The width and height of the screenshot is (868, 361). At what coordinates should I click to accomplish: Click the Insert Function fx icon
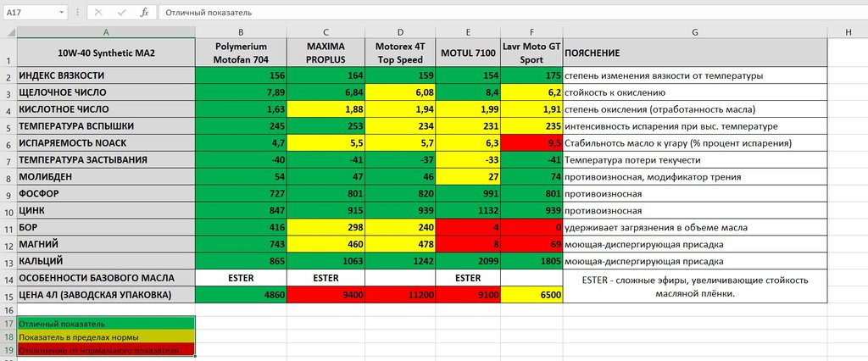pyautogui.click(x=144, y=12)
